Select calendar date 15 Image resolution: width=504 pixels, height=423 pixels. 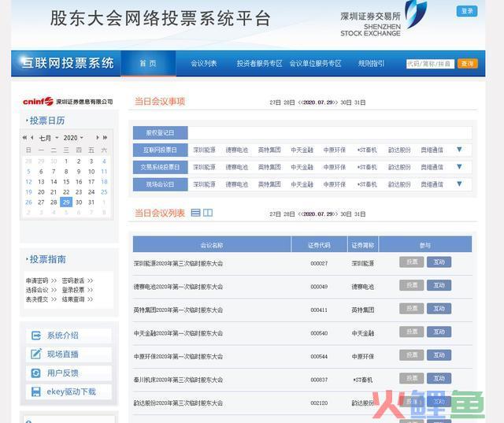pos(66,182)
